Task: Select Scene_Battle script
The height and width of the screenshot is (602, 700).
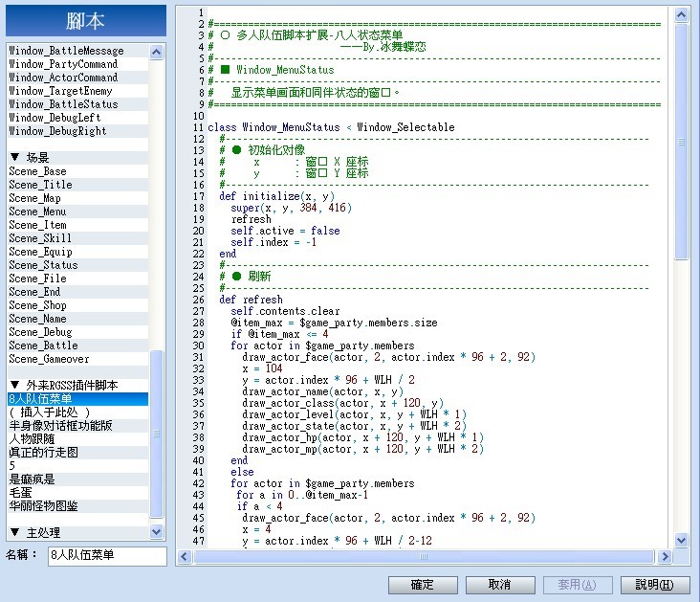Action: [77, 346]
